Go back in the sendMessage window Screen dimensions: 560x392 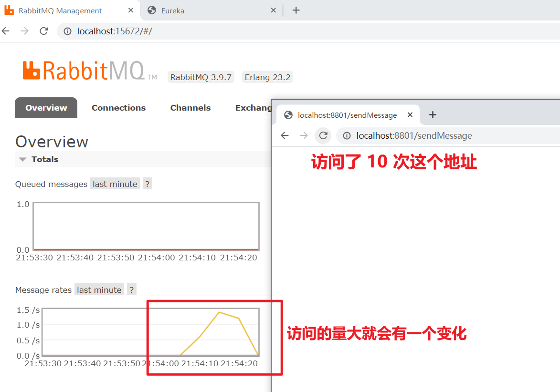click(x=285, y=135)
